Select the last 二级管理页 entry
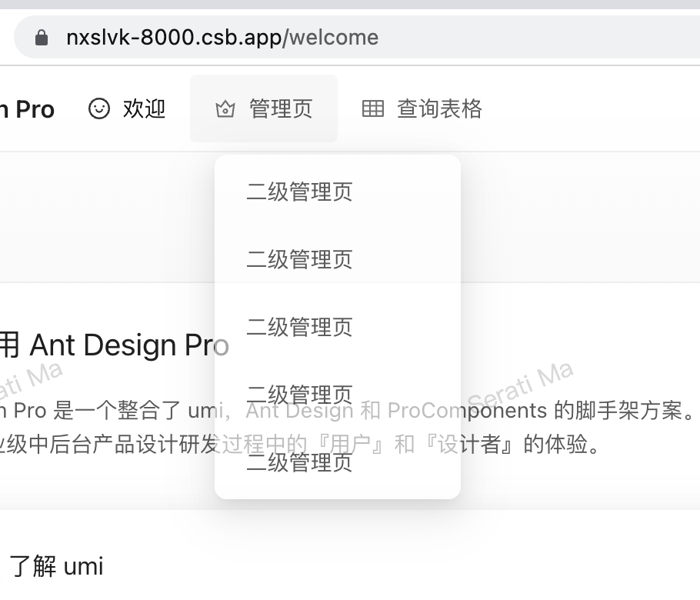The width and height of the screenshot is (700, 600). pyautogui.click(x=298, y=463)
